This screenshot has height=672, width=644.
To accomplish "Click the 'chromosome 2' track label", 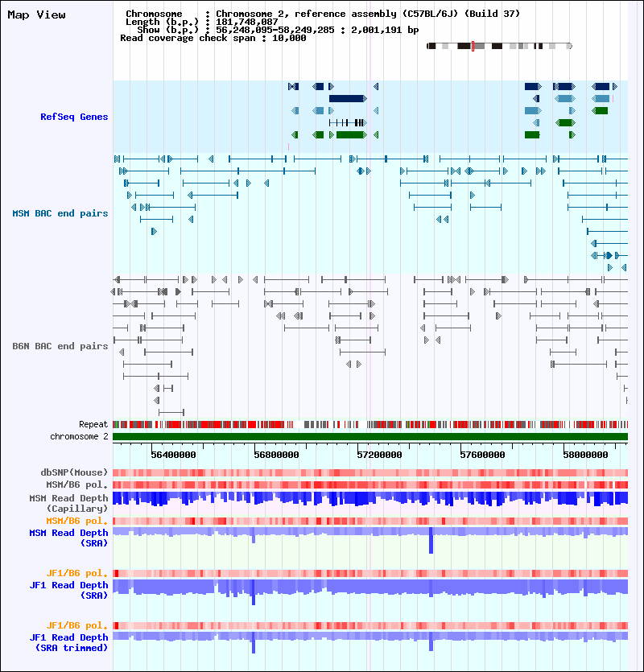I will pos(79,436).
